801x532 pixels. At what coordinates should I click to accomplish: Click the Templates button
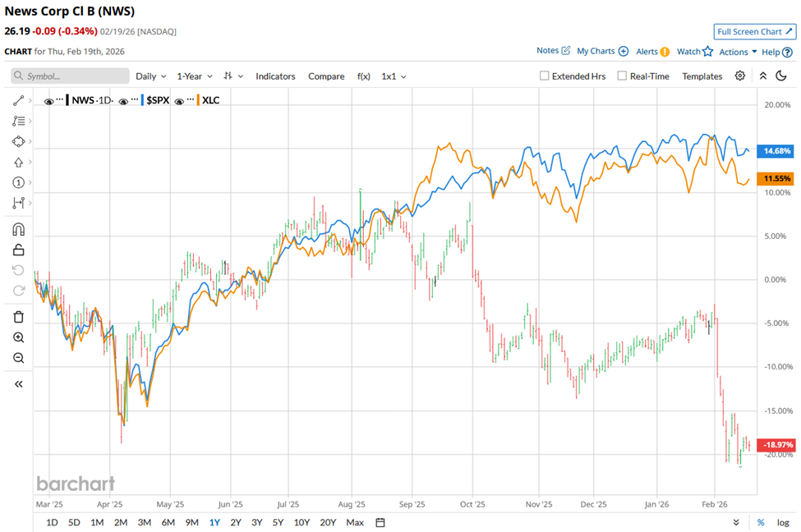702,76
